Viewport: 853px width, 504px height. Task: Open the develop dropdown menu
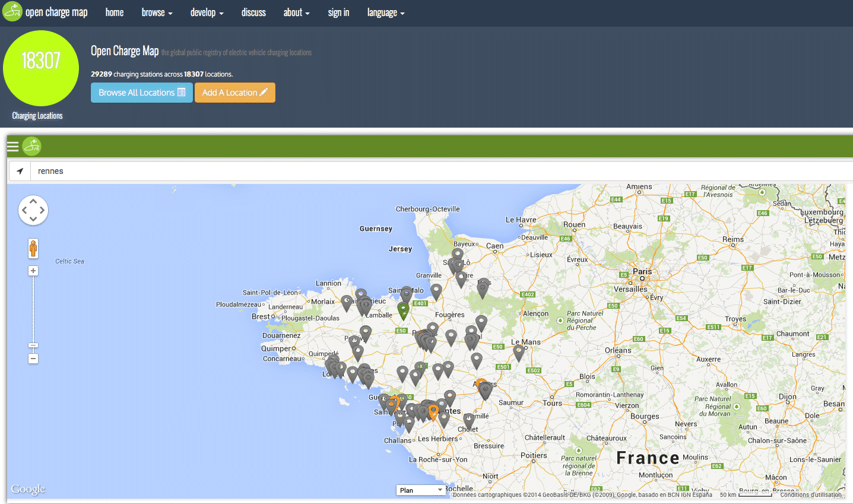(x=207, y=12)
